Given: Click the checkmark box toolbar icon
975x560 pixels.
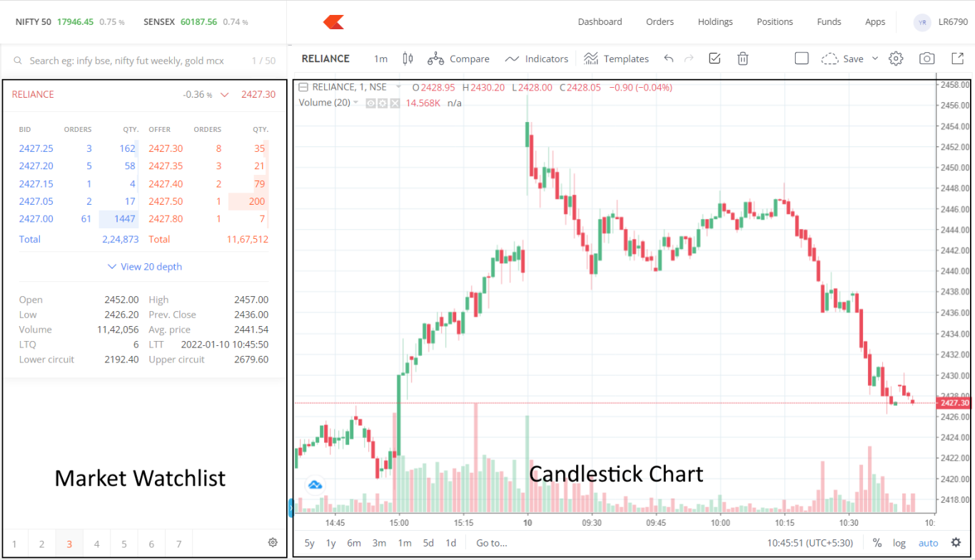Looking at the screenshot, I should click(714, 58).
